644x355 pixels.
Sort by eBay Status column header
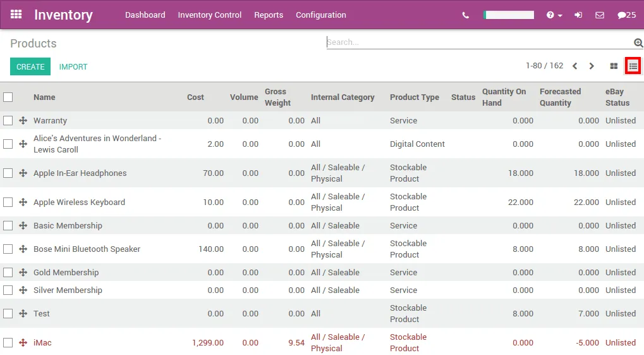click(x=617, y=97)
